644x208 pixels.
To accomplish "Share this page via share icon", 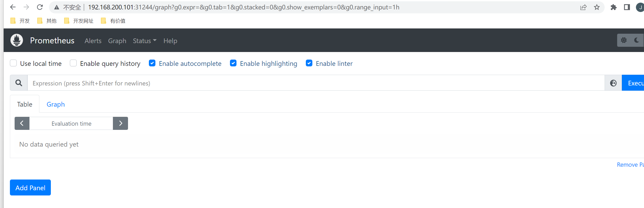I will pos(583,7).
